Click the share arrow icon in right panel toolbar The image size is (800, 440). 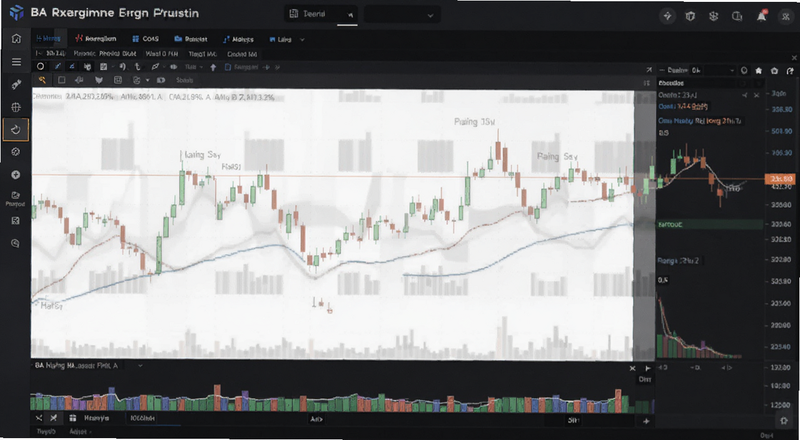(x=790, y=70)
